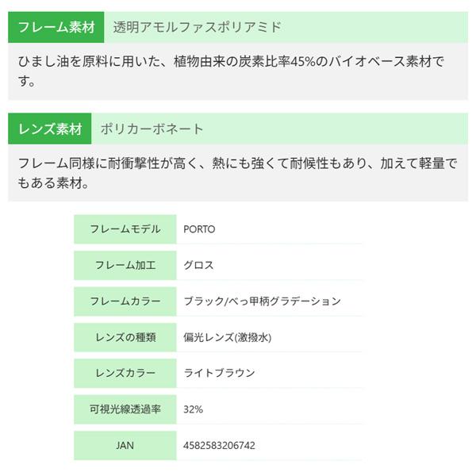
Task: Click the グロス finish value
Action: pyautogui.click(x=198, y=265)
